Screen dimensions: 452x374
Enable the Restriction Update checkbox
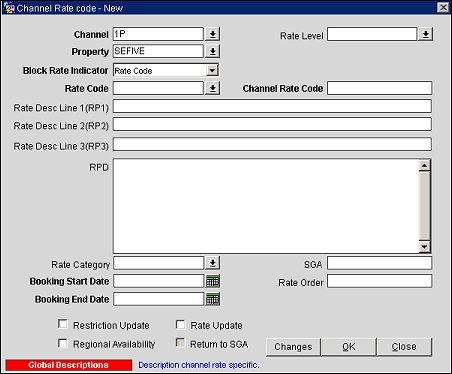pyautogui.click(x=63, y=324)
